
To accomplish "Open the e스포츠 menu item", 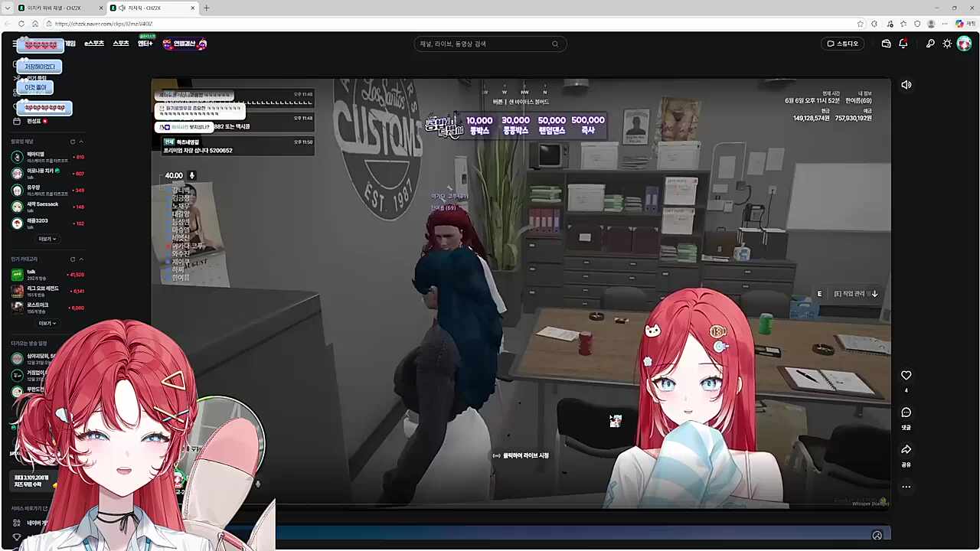I will [x=94, y=44].
